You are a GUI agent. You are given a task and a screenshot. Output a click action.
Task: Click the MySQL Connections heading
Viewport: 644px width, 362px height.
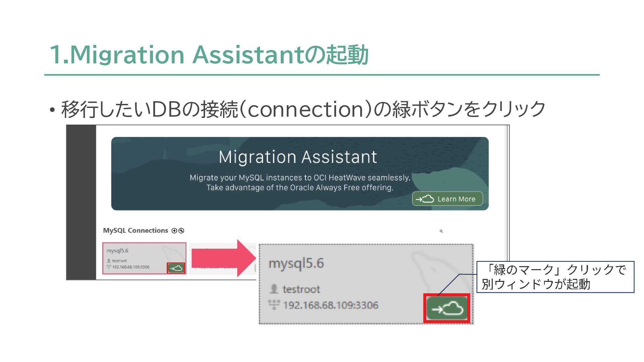[x=136, y=231]
